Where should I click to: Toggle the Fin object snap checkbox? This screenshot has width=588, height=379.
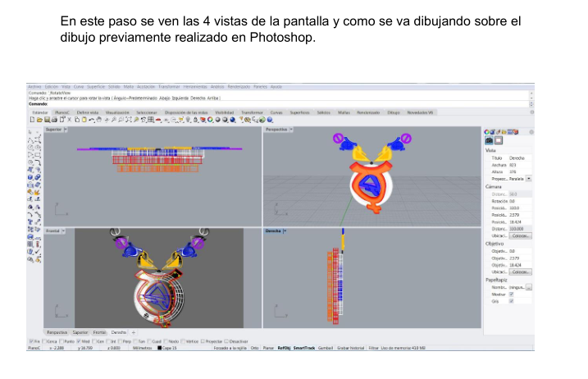pyautogui.click(x=31, y=341)
